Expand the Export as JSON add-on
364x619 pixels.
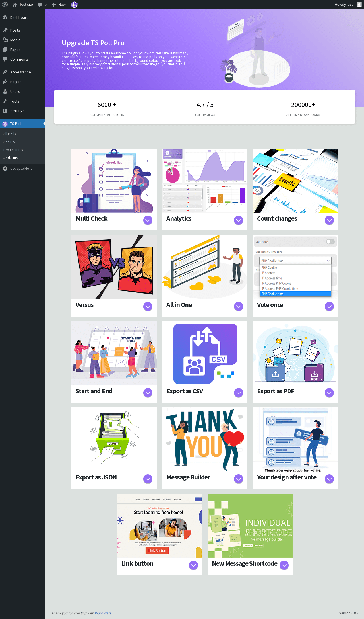point(148,479)
